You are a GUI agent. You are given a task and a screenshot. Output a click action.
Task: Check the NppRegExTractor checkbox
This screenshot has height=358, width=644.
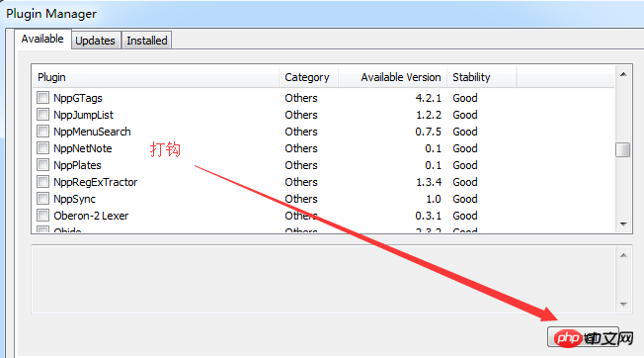tap(42, 182)
